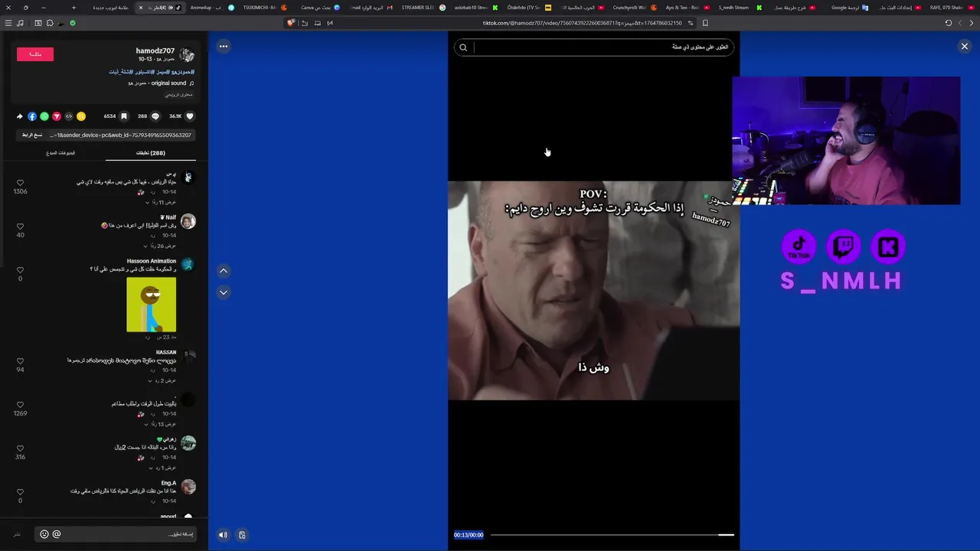Image resolution: width=980 pixels, height=551 pixels.
Task: Open the browser hamburger menu icon
Action: (x=8, y=23)
